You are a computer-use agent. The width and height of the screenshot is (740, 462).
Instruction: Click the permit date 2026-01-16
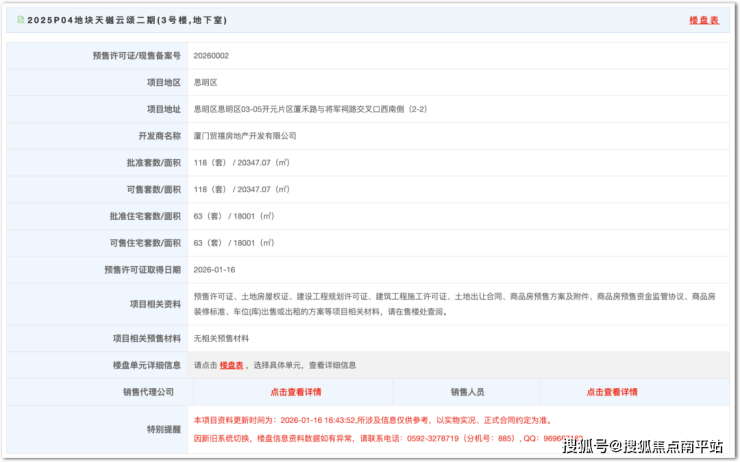click(x=215, y=269)
